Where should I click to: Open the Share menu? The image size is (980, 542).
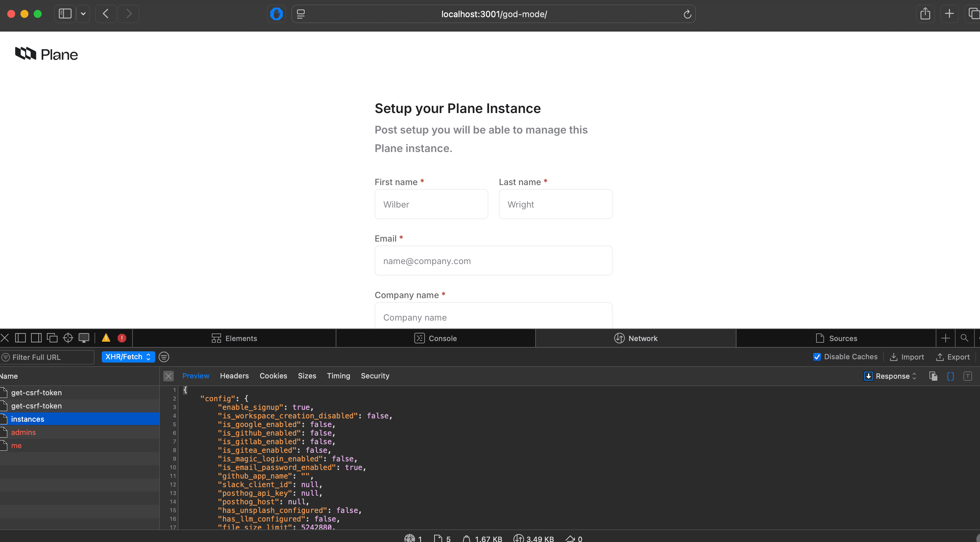click(925, 14)
